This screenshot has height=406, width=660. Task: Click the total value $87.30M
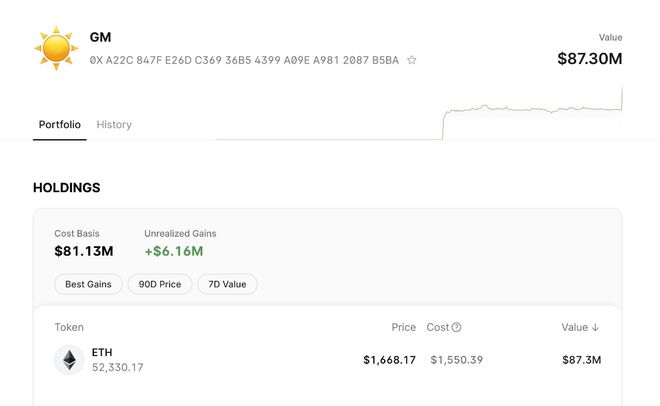[x=589, y=59]
